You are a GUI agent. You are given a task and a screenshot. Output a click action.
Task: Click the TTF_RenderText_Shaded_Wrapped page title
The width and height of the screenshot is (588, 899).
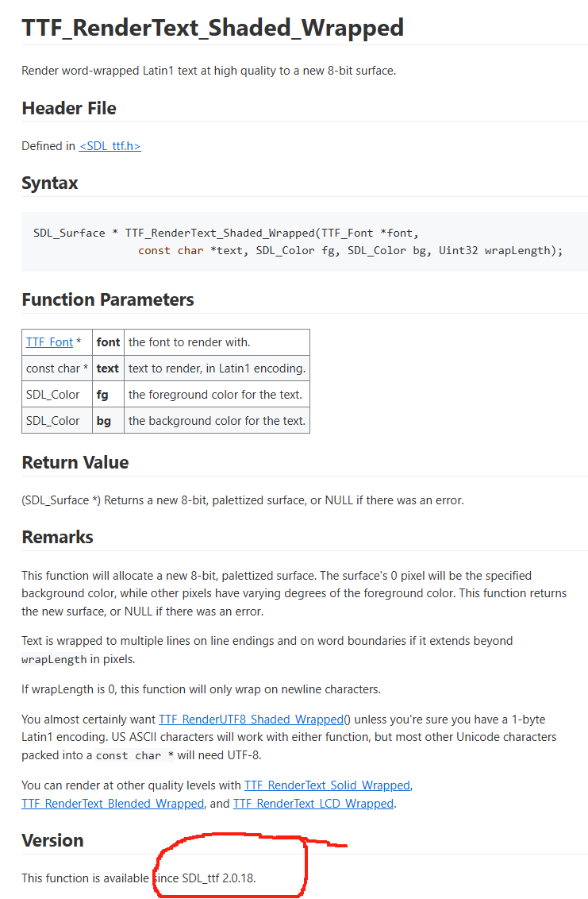(x=213, y=28)
